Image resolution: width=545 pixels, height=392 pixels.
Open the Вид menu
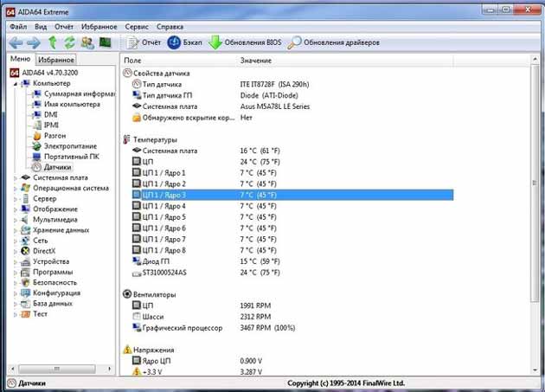(41, 27)
